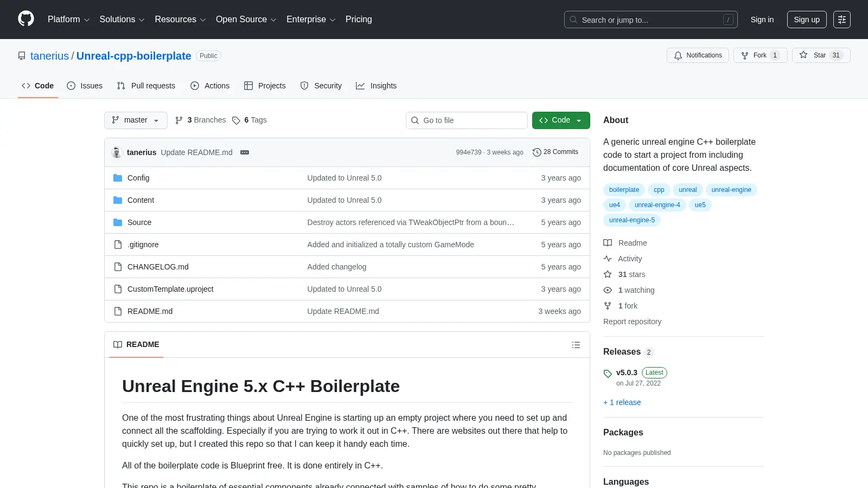Click the Readme book icon in About
Viewport: 868px width, 488px height.
[608, 243]
